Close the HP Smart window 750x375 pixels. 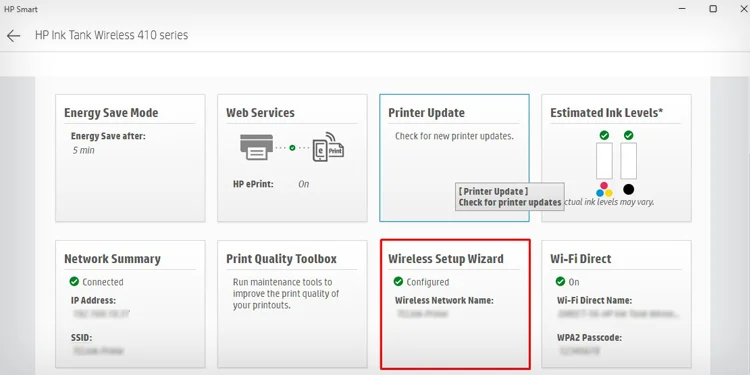(x=743, y=9)
